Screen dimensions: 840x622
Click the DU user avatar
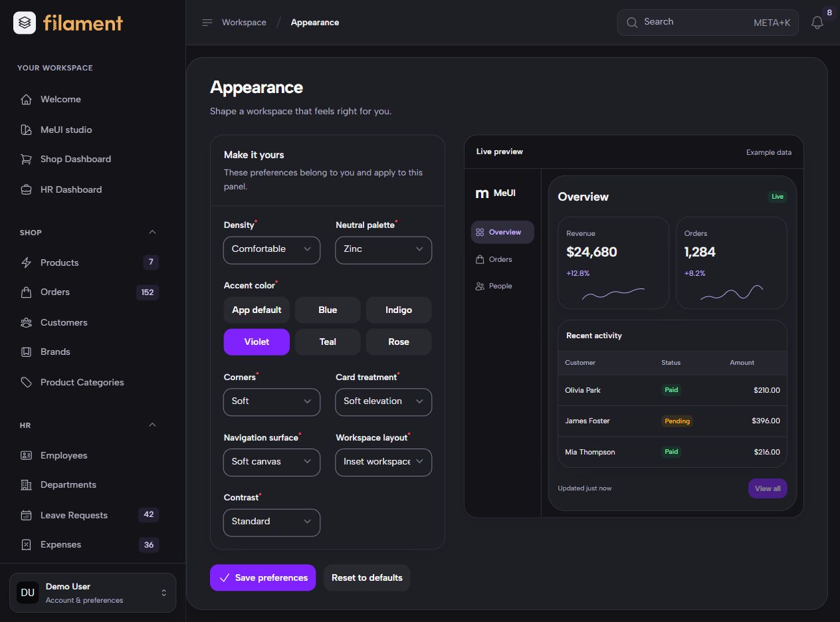point(28,593)
